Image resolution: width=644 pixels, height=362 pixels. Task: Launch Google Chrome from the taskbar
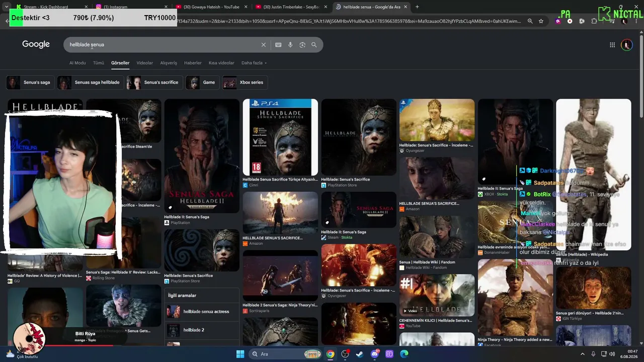tap(330, 354)
